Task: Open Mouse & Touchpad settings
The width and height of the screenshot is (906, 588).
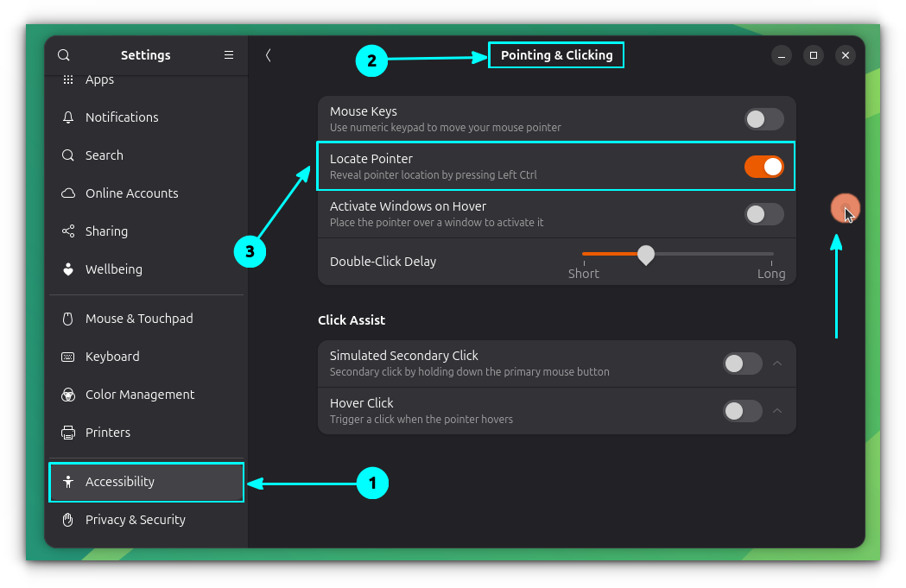Action: [x=139, y=319]
